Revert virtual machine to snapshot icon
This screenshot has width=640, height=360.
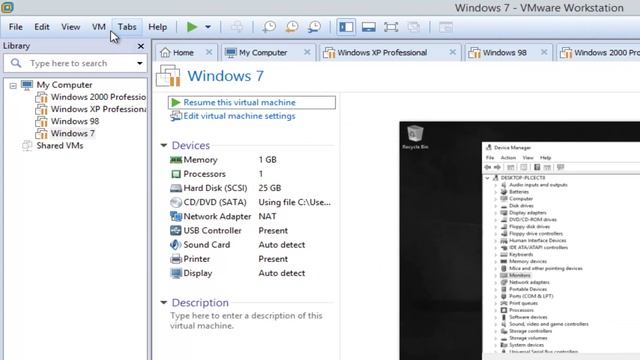pyautogui.click(x=291, y=27)
